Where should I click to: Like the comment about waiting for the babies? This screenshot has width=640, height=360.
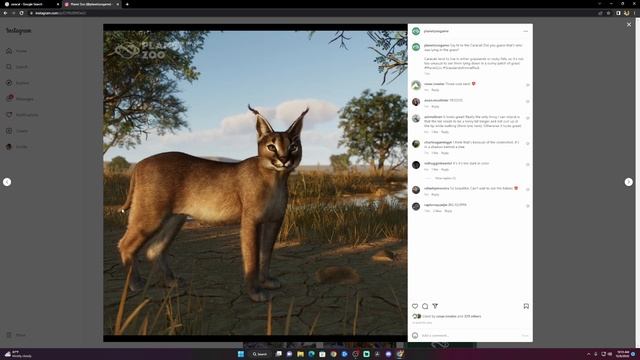pyautogui.click(x=528, y=190)
